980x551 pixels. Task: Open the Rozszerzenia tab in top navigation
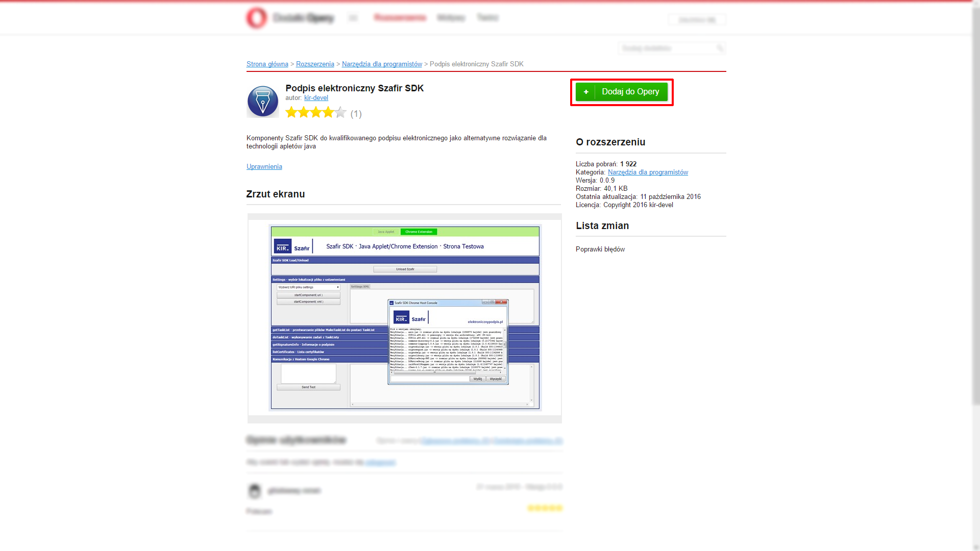400,18
